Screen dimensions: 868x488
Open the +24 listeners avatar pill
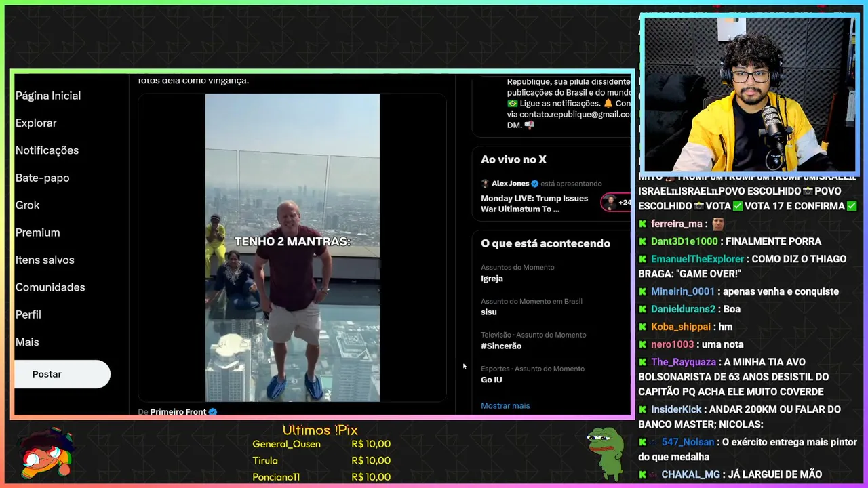coord(616,202)
